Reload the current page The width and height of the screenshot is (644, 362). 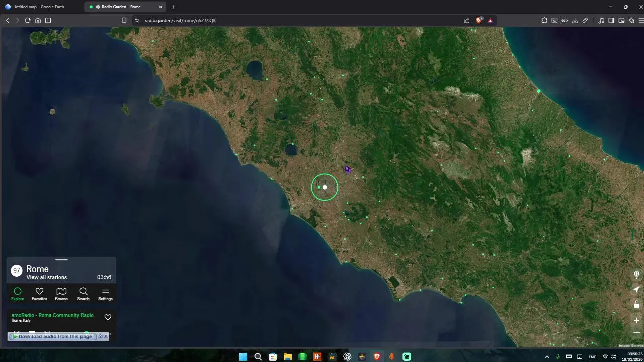click(28, 20)
